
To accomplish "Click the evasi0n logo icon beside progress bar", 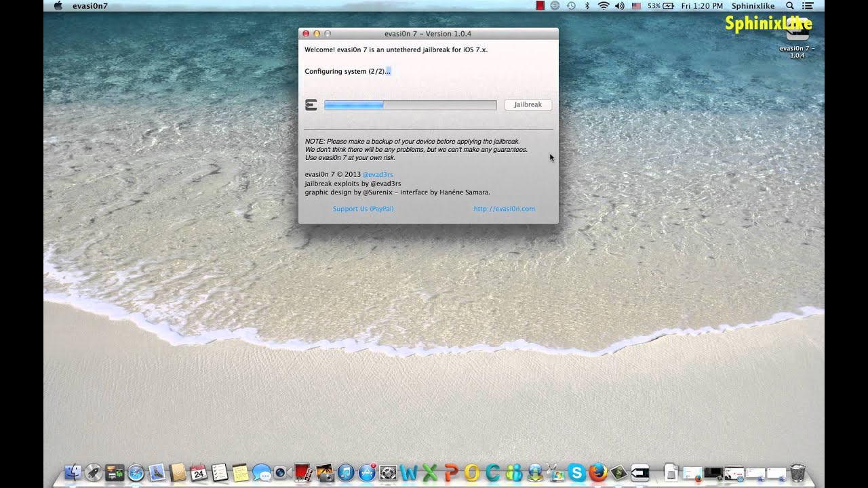I will click(311, 105).
